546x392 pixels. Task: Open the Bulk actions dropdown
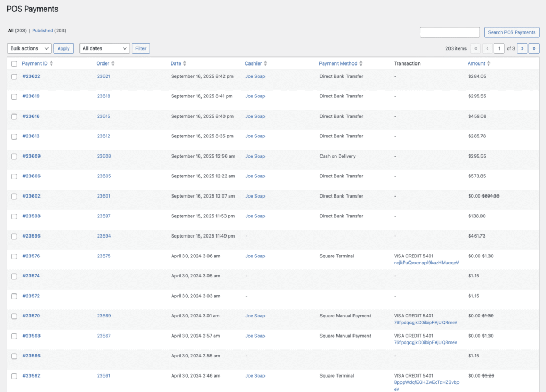(29, 48)
